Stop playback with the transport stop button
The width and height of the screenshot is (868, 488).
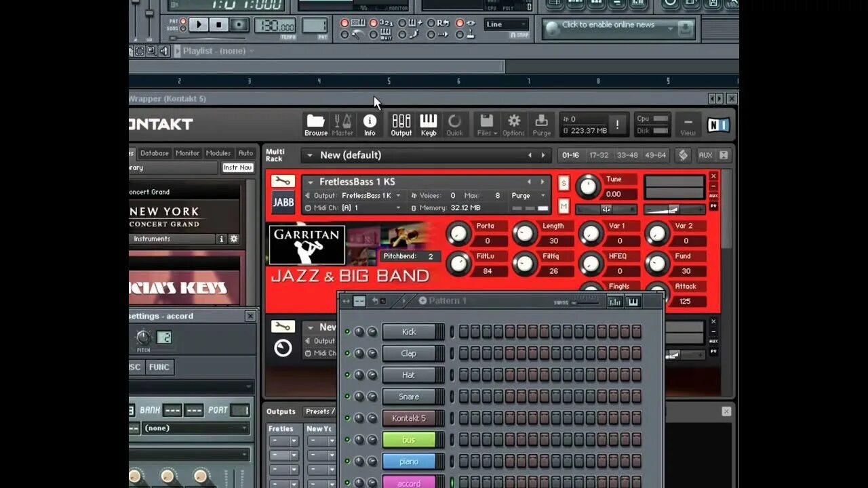point(218,25)
